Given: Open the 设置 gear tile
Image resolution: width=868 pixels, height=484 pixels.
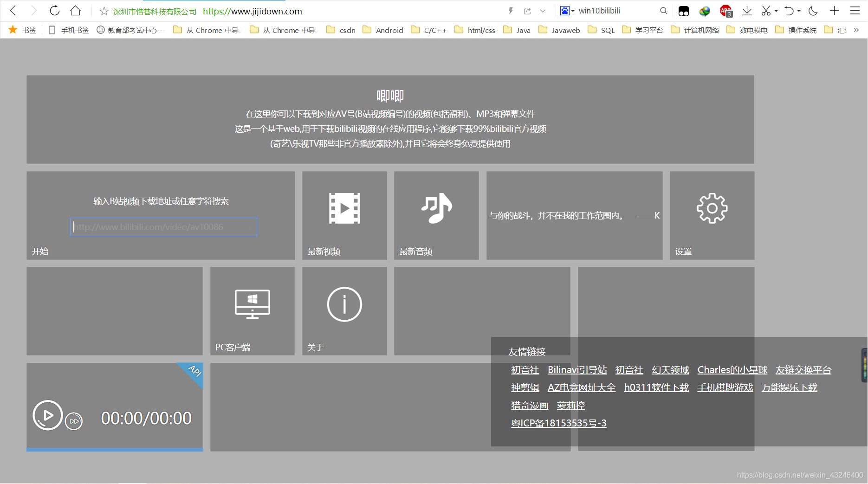Looking at the screenshot, I should tap(712, 215).
